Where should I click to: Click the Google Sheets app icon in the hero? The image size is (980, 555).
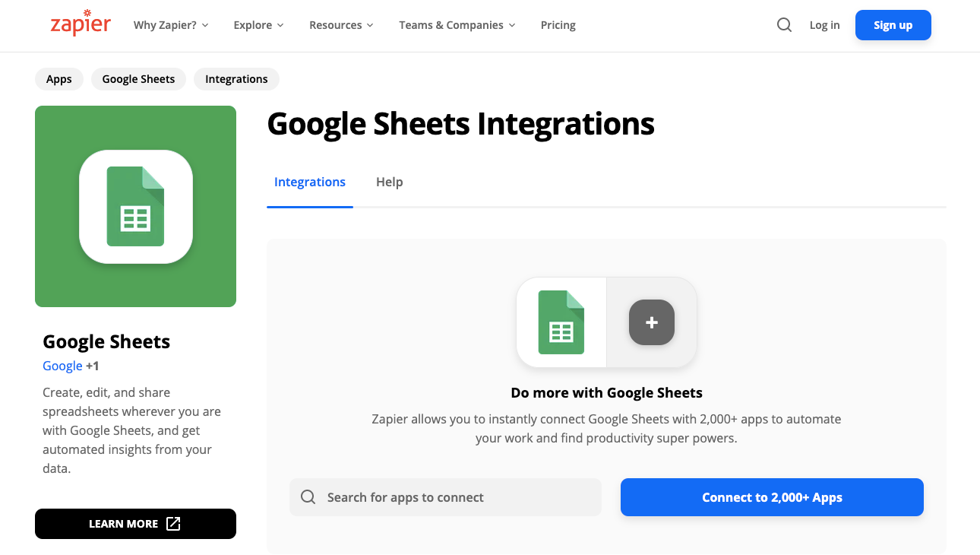click(x=561, y=322)
